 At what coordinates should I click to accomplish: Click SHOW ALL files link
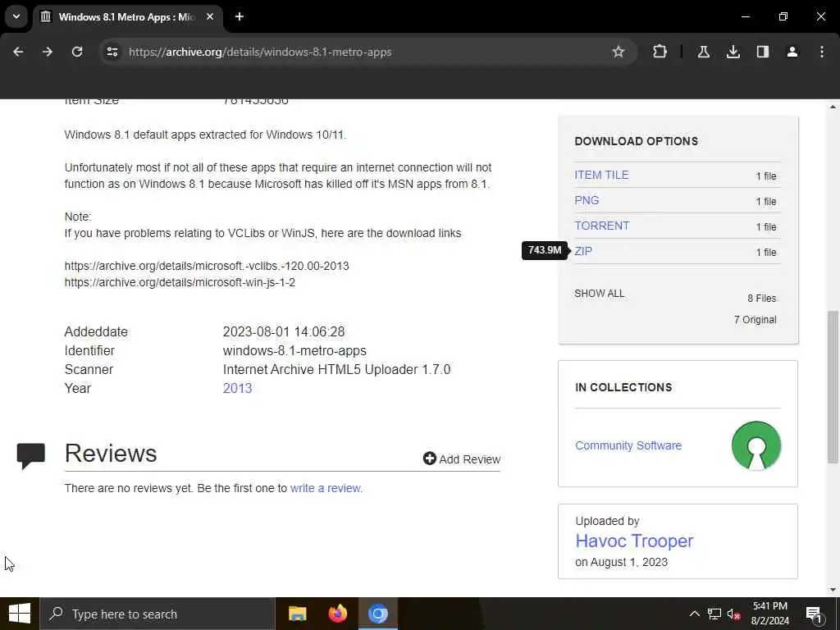click(x=599, y=294)
